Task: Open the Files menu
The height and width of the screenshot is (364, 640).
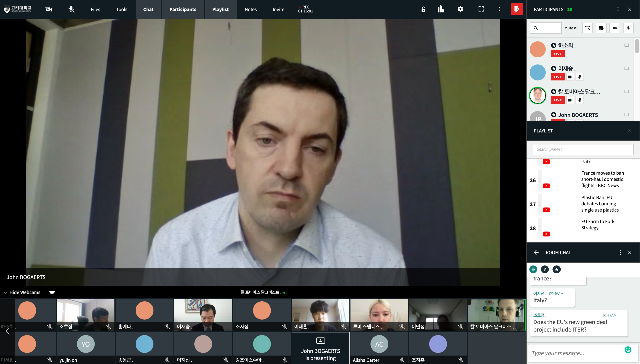Action: click(95, 9)
